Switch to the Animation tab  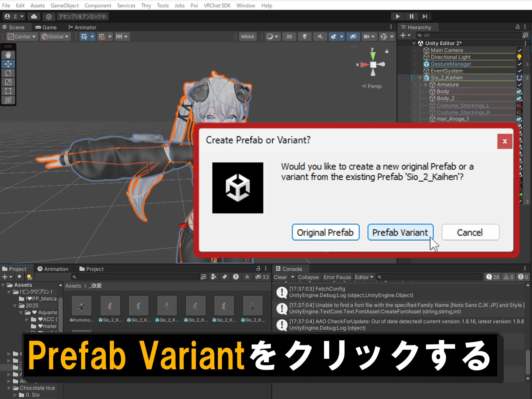pos(53,269)
